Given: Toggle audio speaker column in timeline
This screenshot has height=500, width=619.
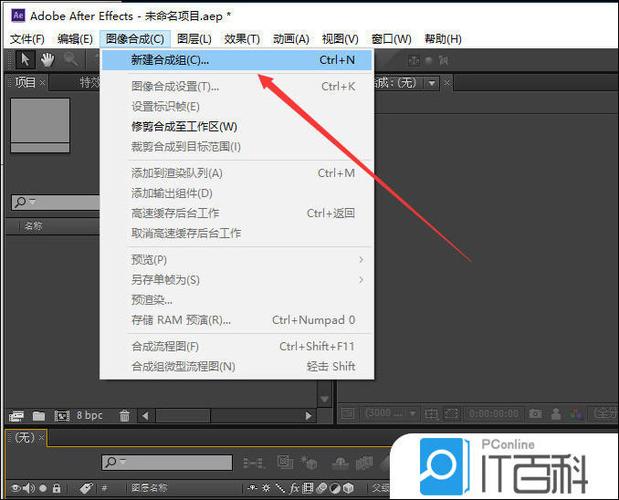Looking at the screenshot, I should (29, 489).
